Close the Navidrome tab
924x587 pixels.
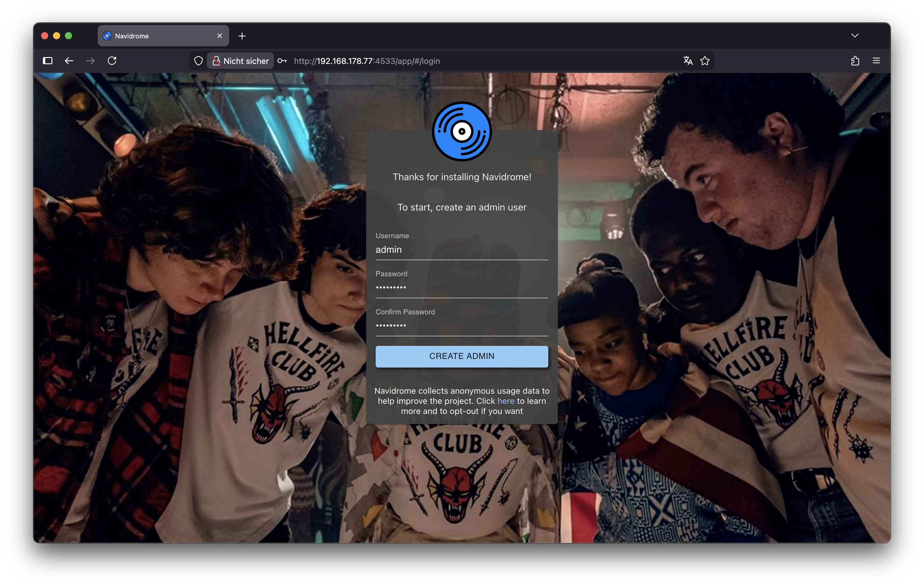(219, 36)
